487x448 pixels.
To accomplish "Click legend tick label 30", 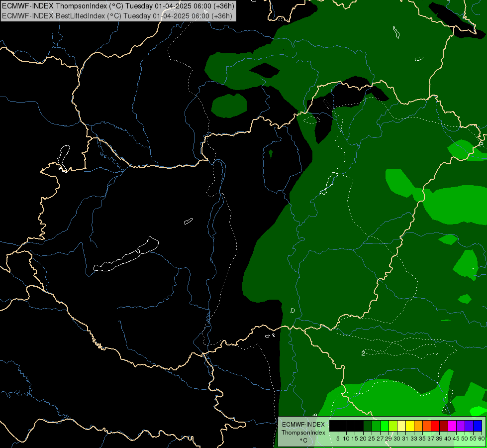I will (397, 439).
